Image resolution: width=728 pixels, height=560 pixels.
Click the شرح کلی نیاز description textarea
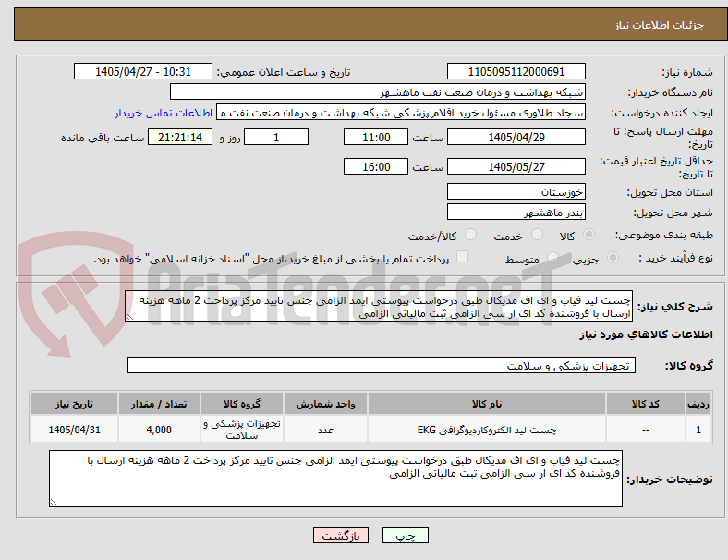pos(379,307)
